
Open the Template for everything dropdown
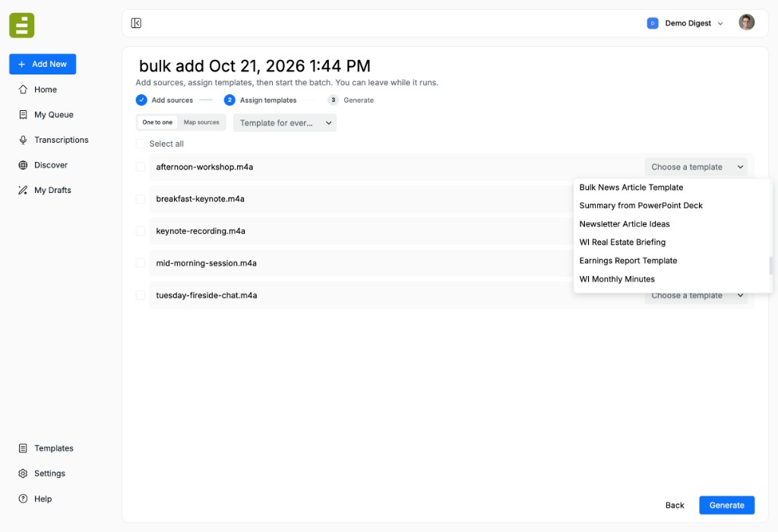tap(285, 123)
